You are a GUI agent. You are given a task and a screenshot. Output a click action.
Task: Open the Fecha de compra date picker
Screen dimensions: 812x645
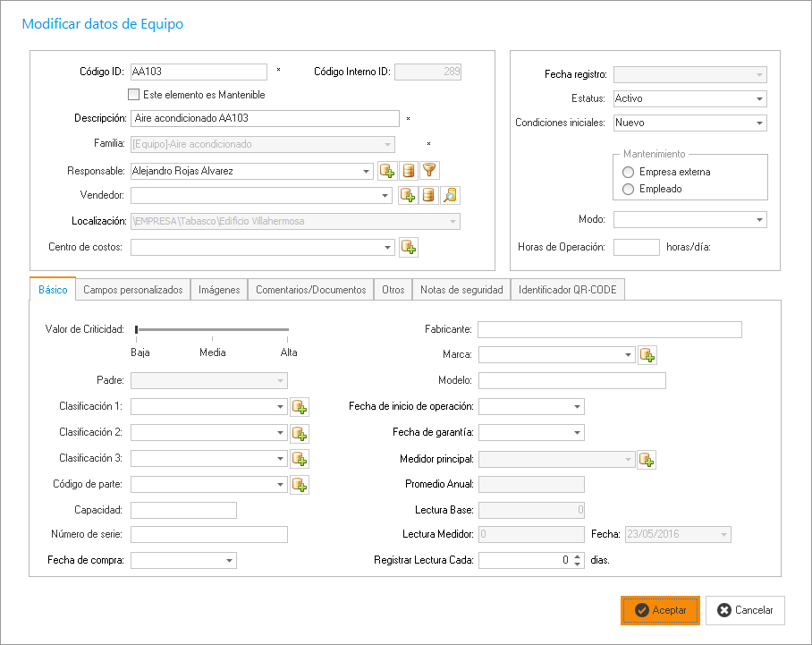point(229,561)
